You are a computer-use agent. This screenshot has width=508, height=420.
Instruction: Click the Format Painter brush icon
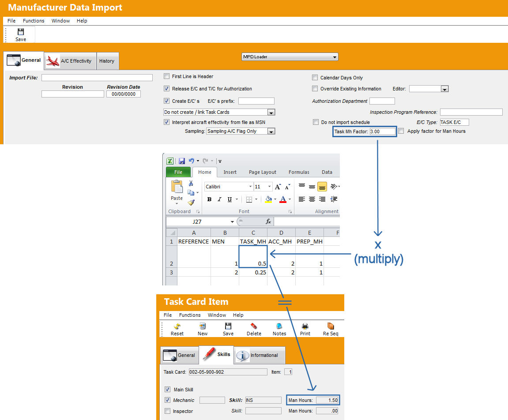pos(191,202)
